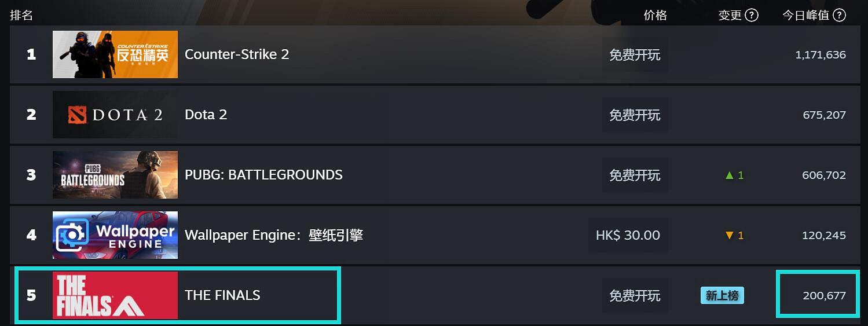Click the Wallpaper Engine cover image

point(115,235)
